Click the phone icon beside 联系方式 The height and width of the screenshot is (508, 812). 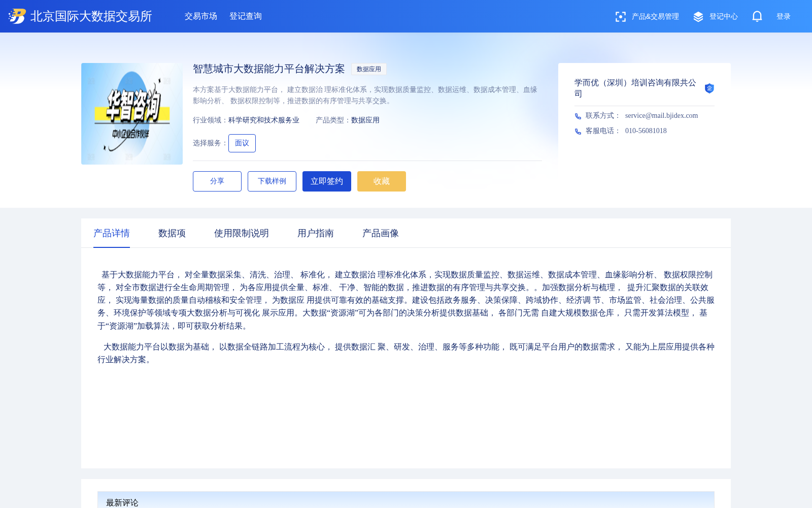point(578,116)
